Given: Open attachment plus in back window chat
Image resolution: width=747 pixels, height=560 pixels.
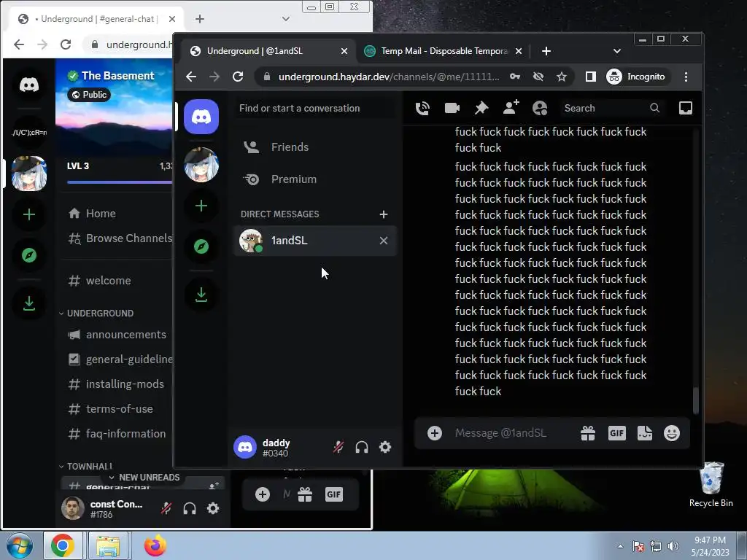Looking at the screenshot, I should pos(263,494).
